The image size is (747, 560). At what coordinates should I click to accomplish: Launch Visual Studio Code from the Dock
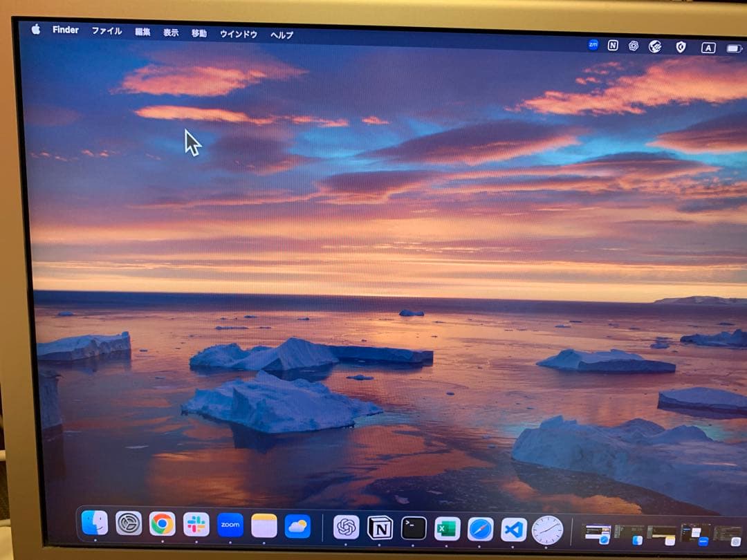pos(513,530)
